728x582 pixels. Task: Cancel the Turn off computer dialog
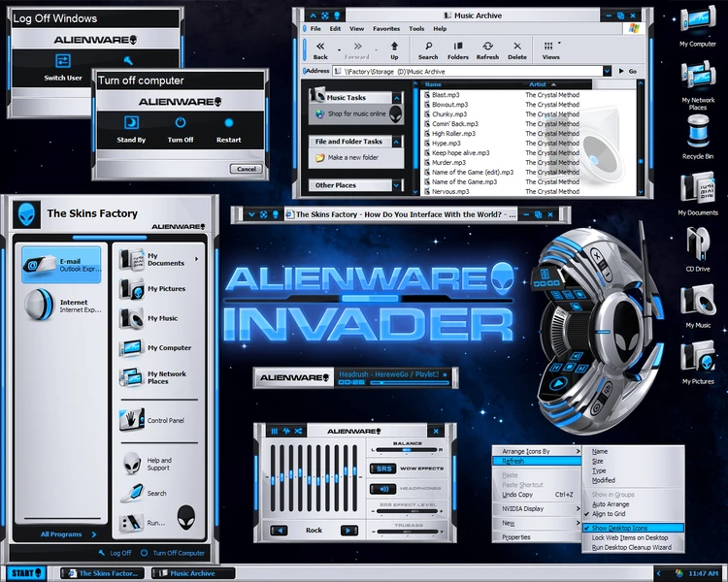(x=247, y=169)
